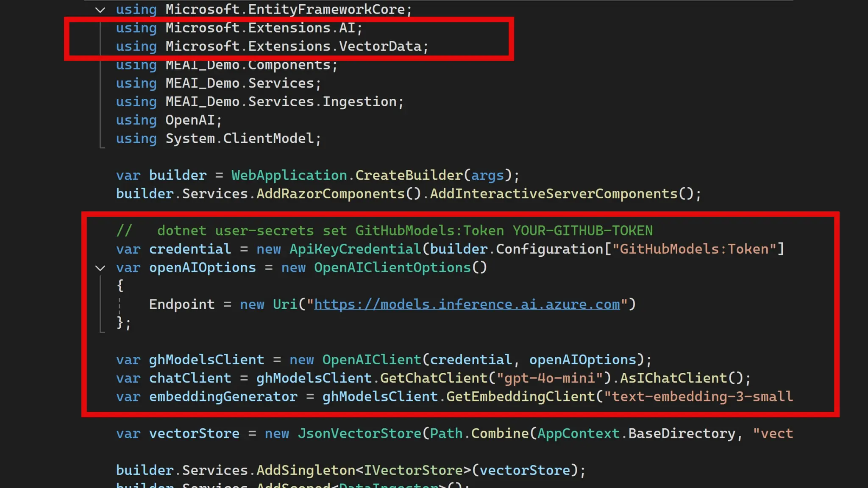Click the using System.ClientModel line

[x=218, y=139]
